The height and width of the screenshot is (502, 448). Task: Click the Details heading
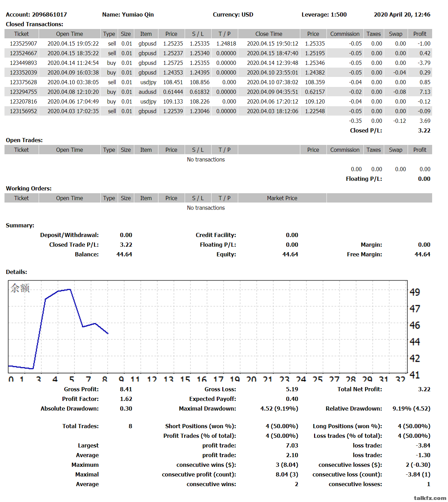(17, 272)
